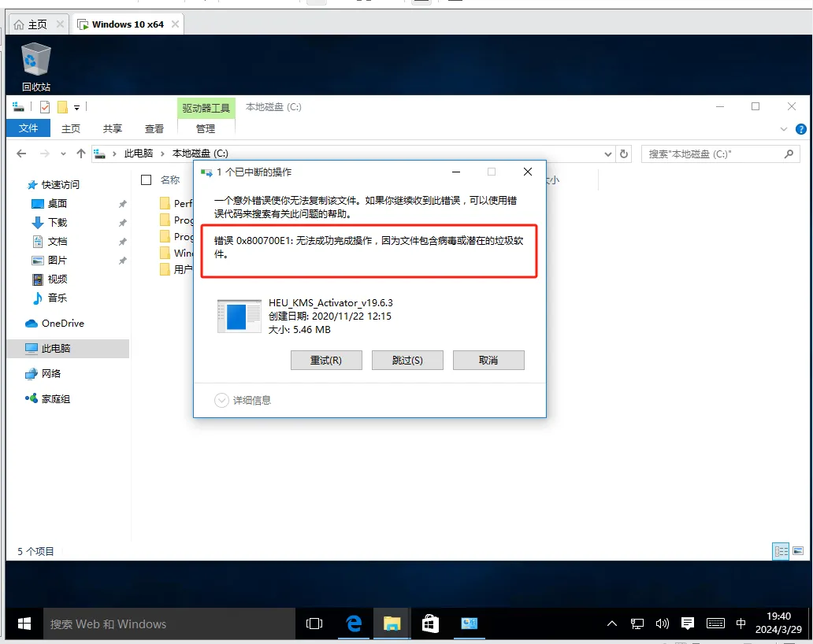Select 快速访问 in the navigation pane
Image resolution: width=813 pixels, height=644 pixels.
[x=60, y=184]
